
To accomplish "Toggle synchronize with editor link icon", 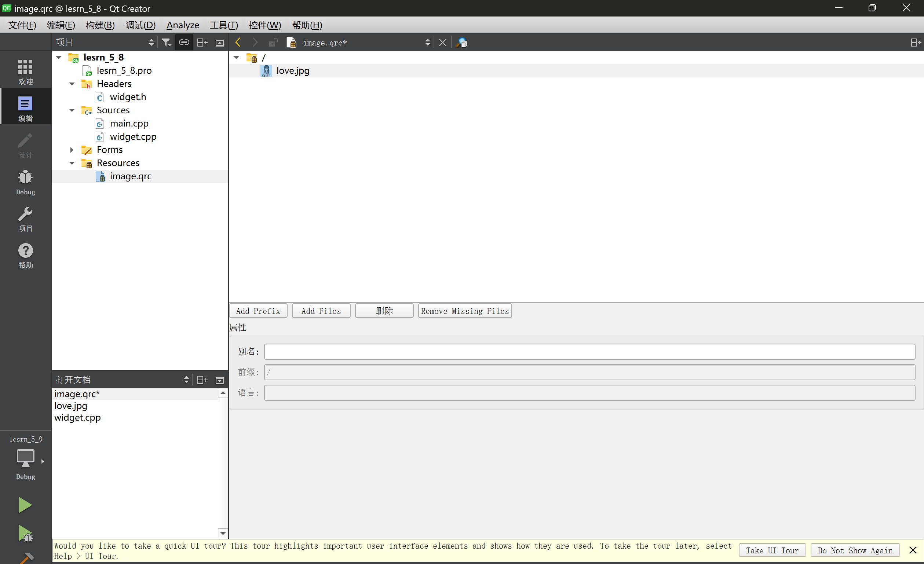I will tap(184, 43).
